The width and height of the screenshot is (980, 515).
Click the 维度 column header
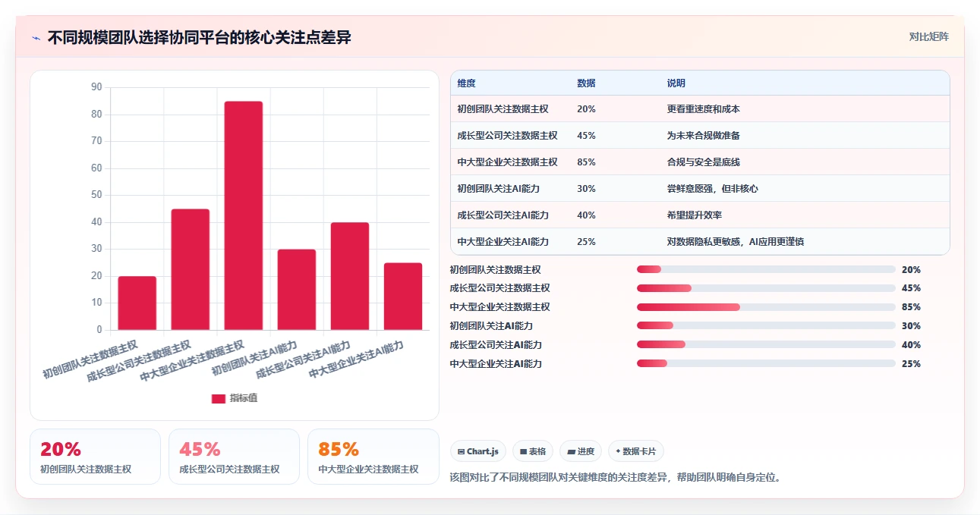(x=467, y=83)
